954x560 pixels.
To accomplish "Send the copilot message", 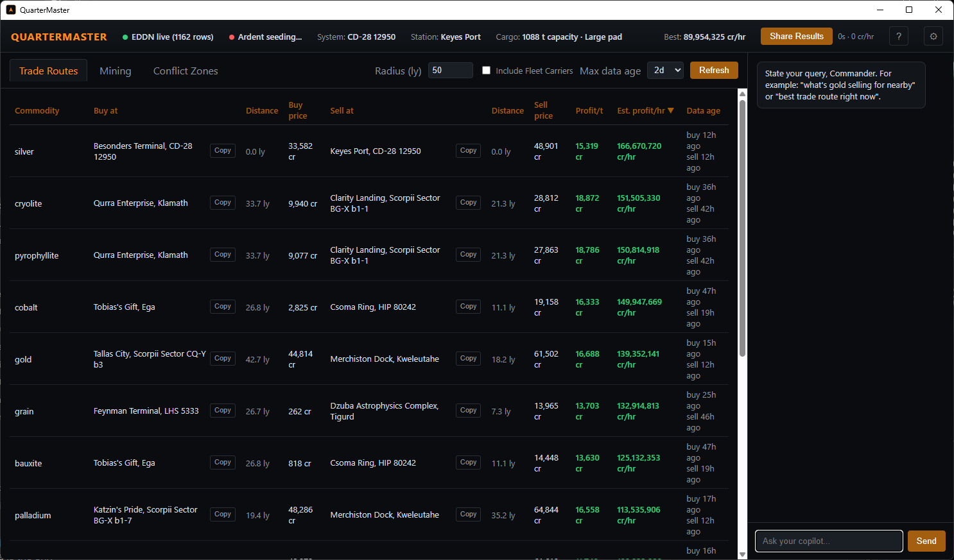I will coord(926,541).
